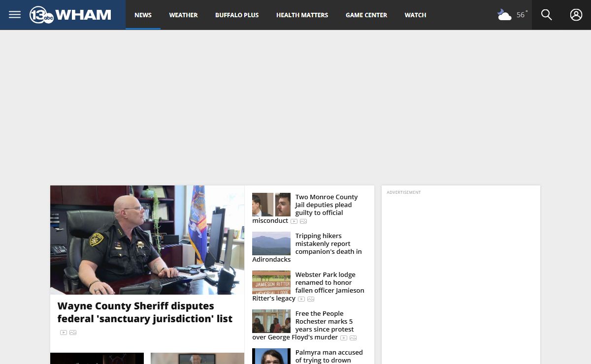591x364 pixels.
Task: Open Wayne County Sheriff sanctuary jurisdiction headline
Action: pos(145,312)
